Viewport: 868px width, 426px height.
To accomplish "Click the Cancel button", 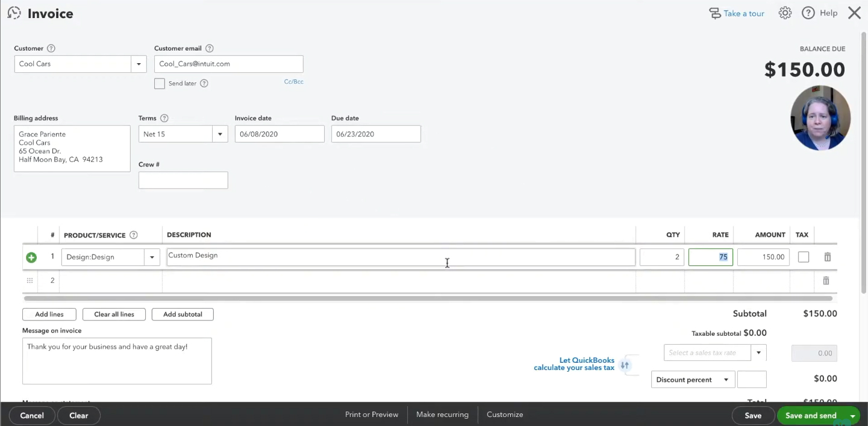I will (32, 416).
